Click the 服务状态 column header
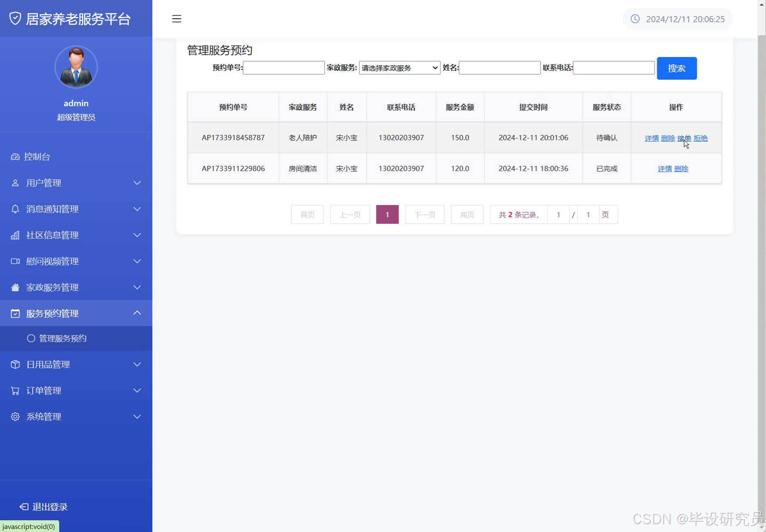This screenshot has height=532, width=766. coord(607,107)
